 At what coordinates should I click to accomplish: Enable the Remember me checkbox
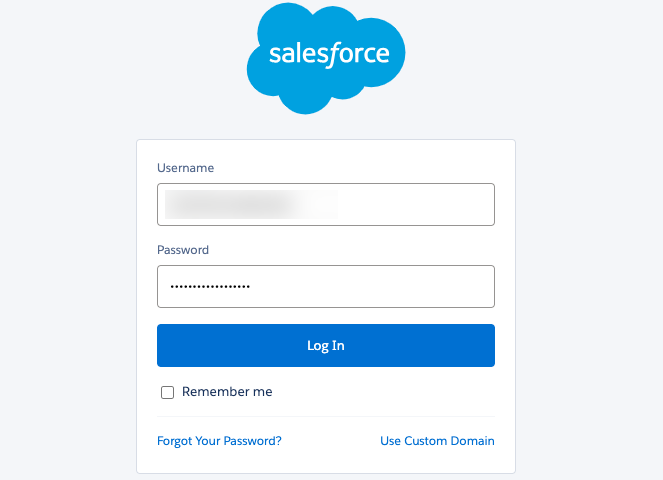[x=167, y=392]
